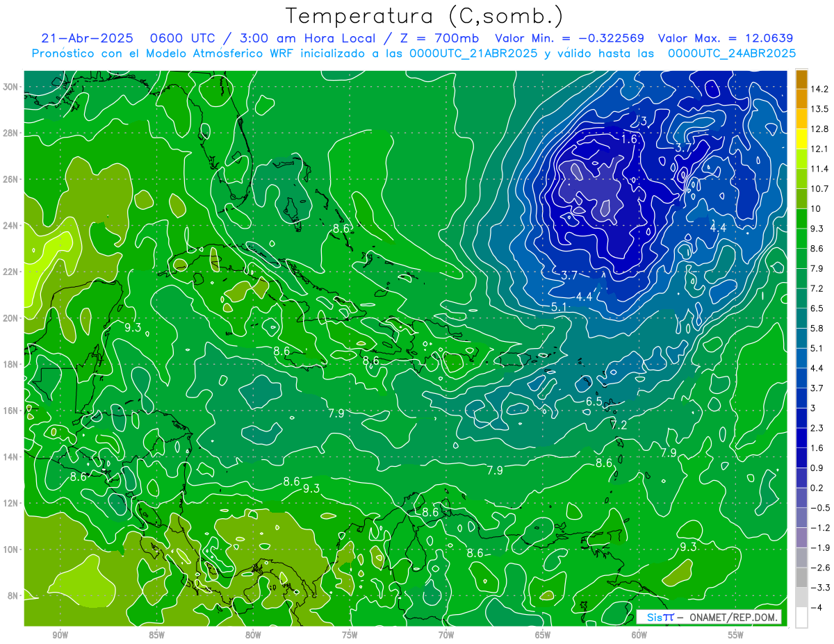The height and width of the screenshot is (644, 834).
Task: Click the "28N" latitude axis label
Action: (x=11, y=133)
